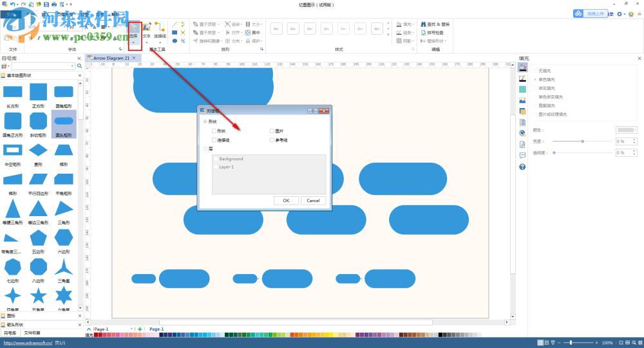Open 填充 fill dropdown in styles group
The image size is (644, 348).
[x=405, y=24]
